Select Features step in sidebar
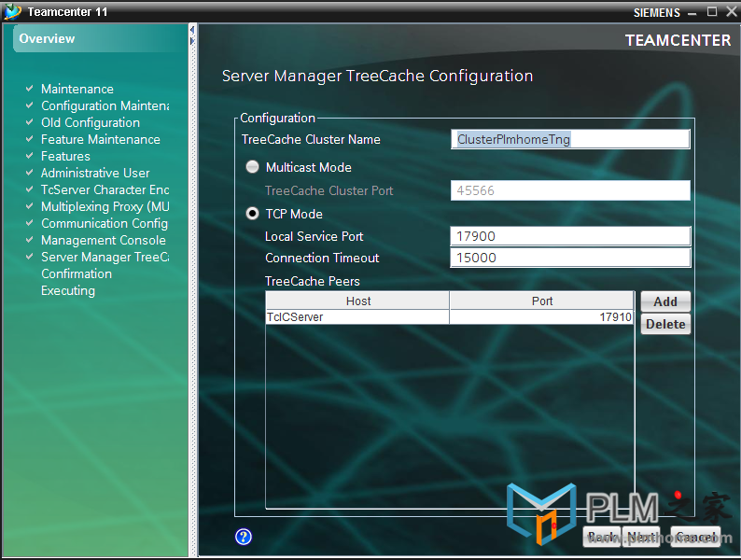The image size is (741, 560). click(x=65, y=156)
